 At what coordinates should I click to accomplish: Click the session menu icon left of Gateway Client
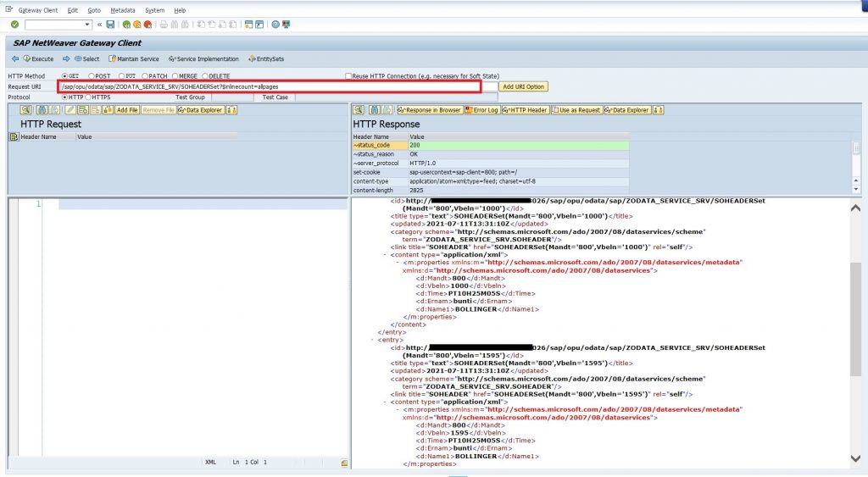pos(8,9)
